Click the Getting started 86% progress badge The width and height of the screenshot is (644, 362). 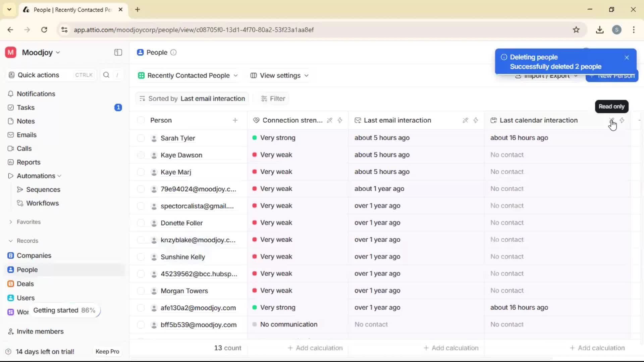coord(64,310)
